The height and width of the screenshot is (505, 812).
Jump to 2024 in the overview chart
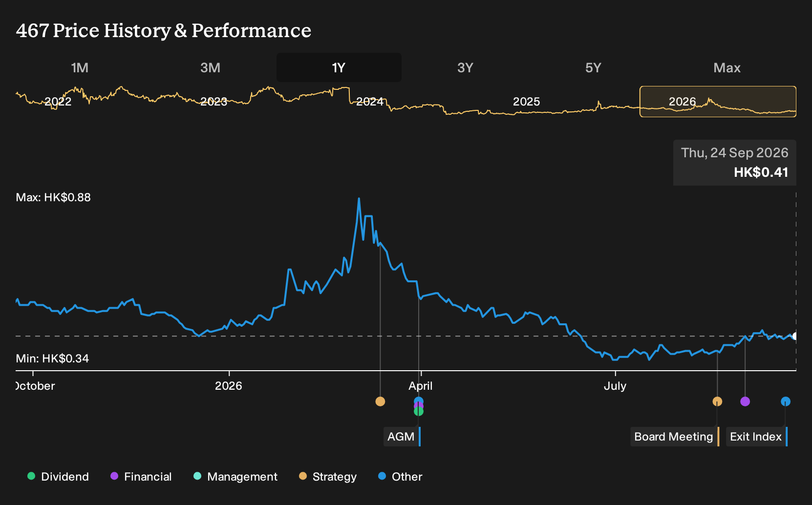tap(370, 102)
